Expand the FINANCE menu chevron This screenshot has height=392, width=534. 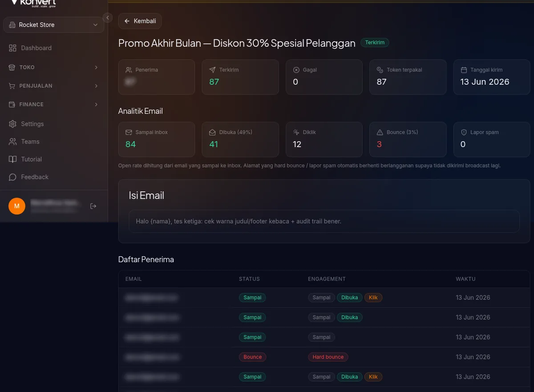(x=96, y=104)
